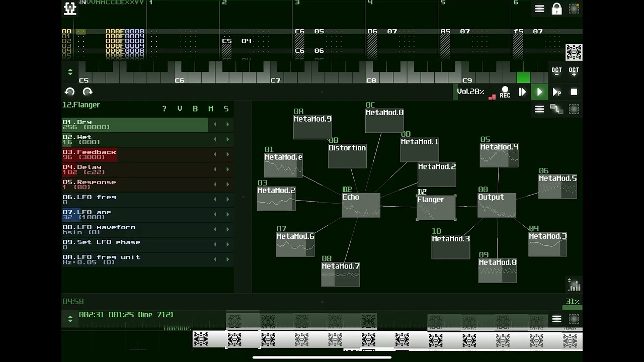Select the 08.LFO waveform controller row

[x=147, y=229]
